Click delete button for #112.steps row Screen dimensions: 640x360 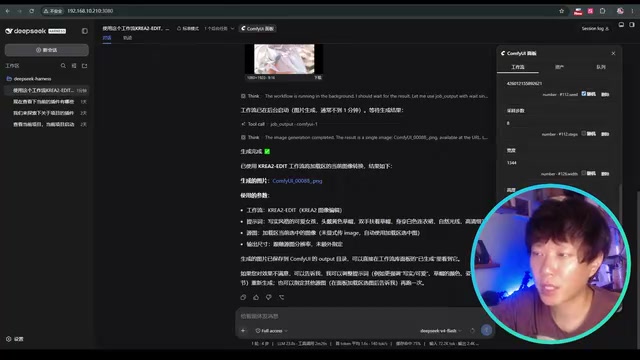[x=605, y=134]
